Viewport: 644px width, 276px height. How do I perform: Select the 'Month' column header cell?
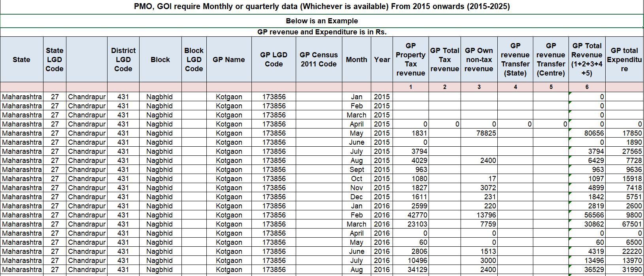tap(356, 60)
